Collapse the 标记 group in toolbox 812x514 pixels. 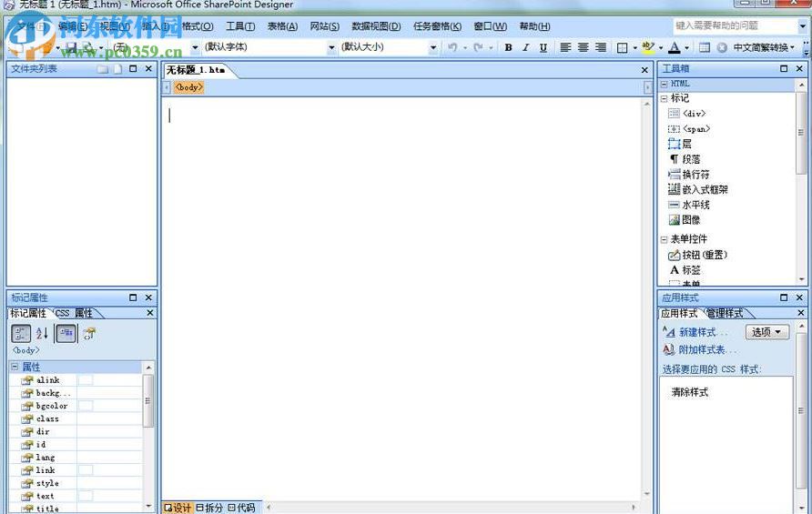tap(665, 98)
